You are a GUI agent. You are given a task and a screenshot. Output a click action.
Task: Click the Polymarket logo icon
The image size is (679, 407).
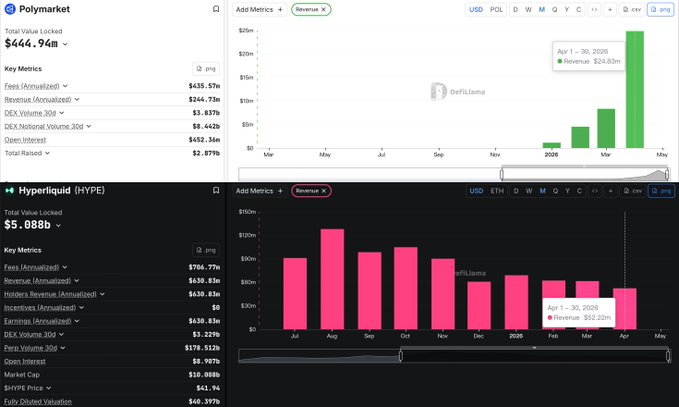pyautogui.click(x=10, y=9)
